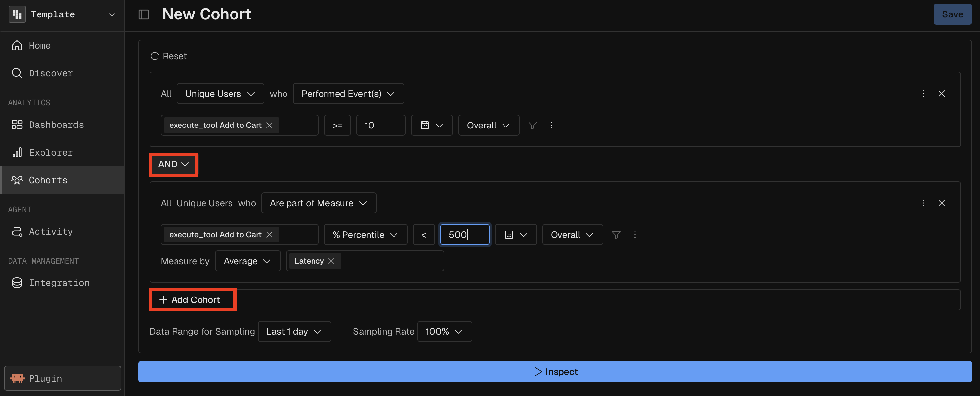Click the measure event selector input box

pos(239,235)
